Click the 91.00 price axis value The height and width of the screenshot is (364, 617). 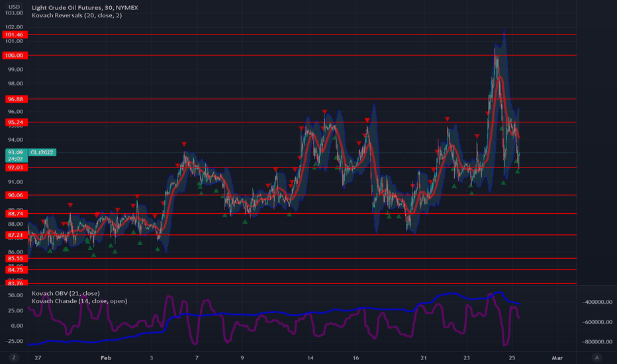pos(15,182)
